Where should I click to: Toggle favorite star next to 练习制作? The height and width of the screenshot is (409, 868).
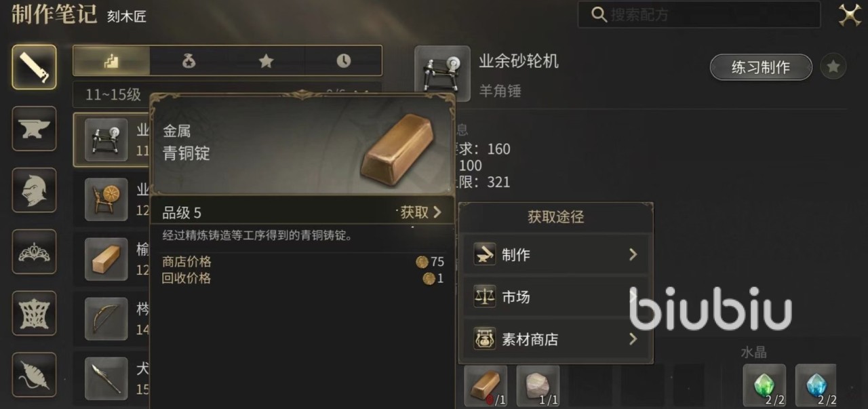click(x=833, y=67)
